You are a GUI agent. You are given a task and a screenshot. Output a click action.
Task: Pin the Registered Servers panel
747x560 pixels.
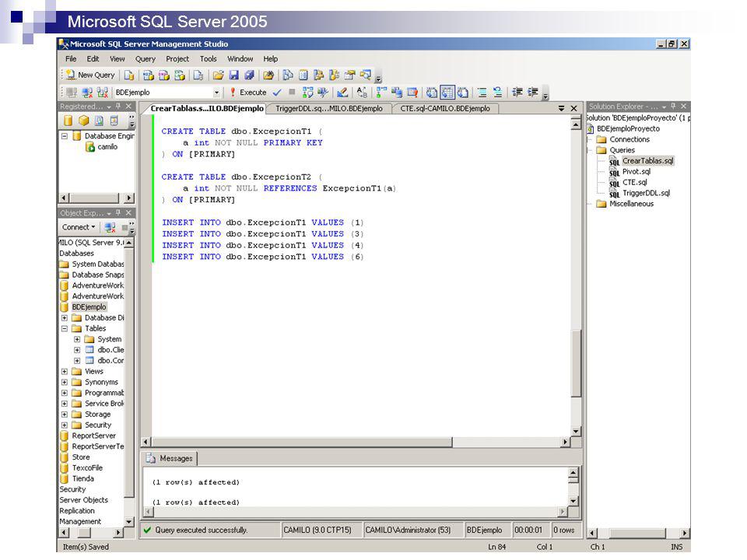click(x=118, y=107)
